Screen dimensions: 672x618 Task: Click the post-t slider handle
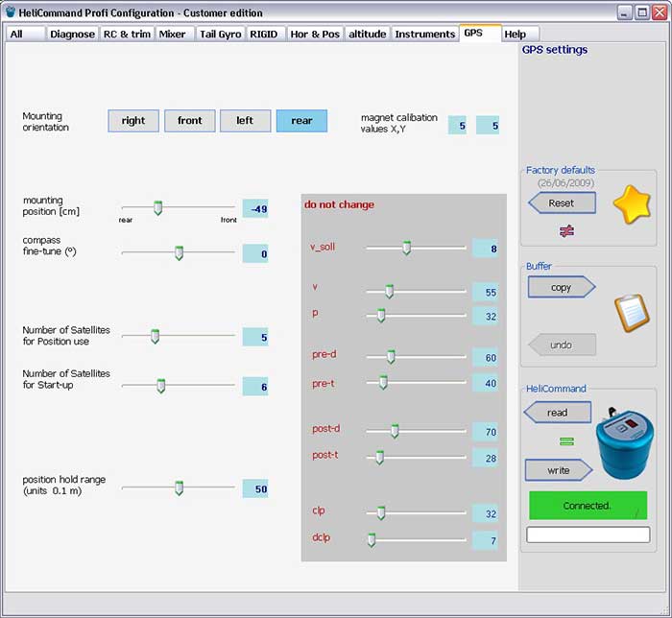coord(379,458)
